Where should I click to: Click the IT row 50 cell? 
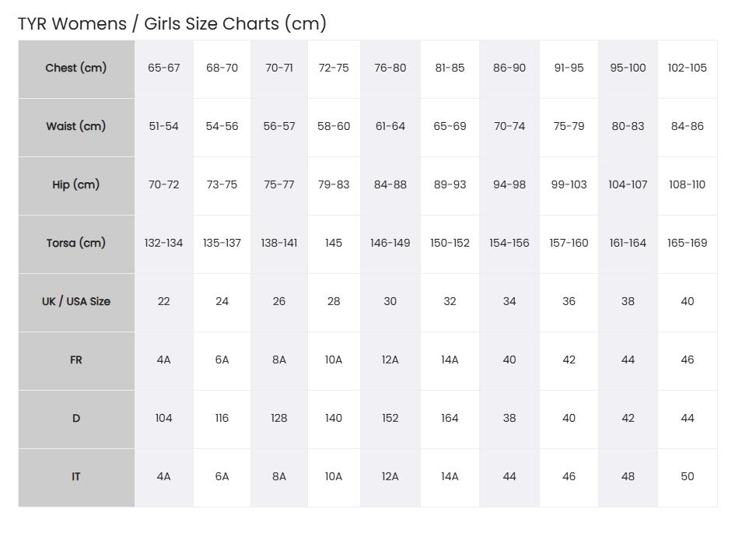(687, 476)
